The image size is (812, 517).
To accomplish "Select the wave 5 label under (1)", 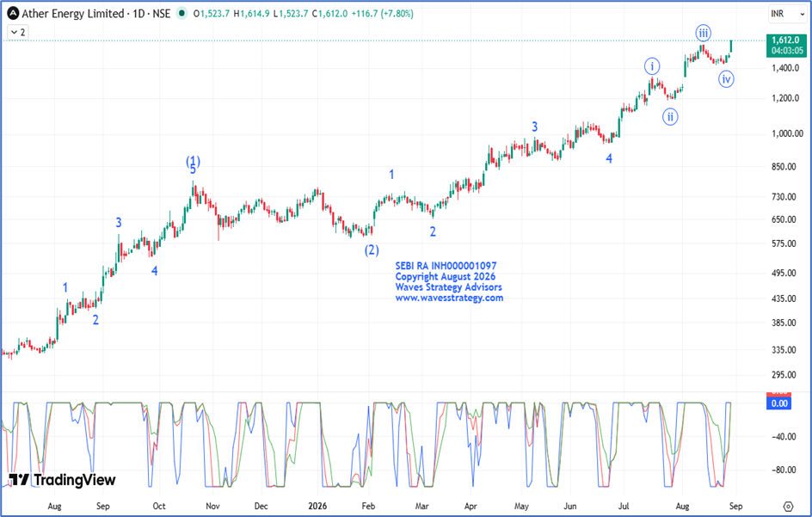I will coord(193,170).
